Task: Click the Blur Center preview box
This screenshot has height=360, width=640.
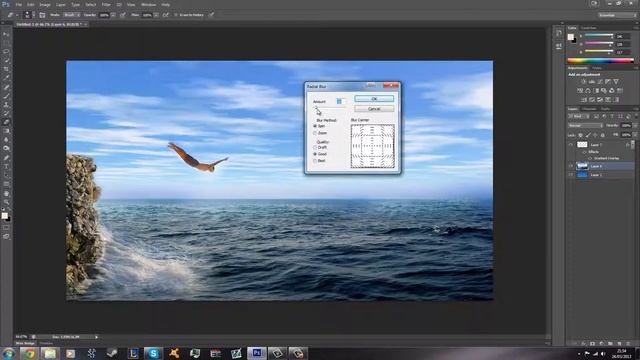Action: tap(373, 146)
